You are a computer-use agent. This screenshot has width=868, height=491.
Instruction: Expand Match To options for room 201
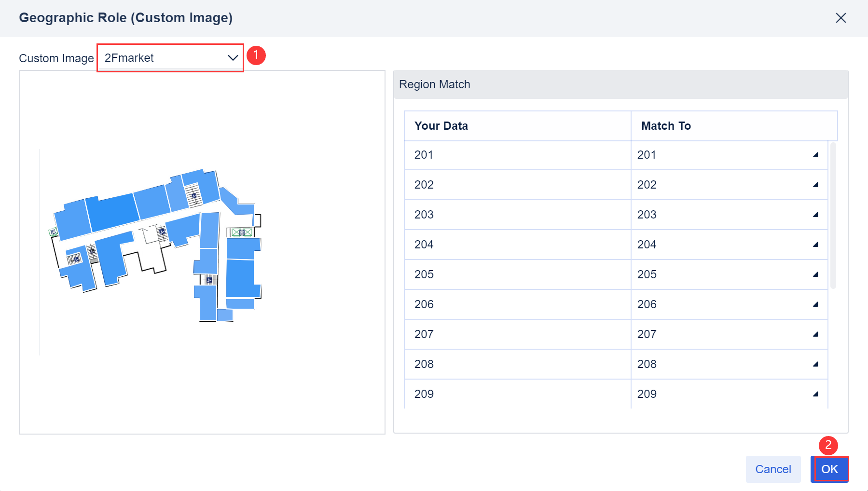[815, 155]
